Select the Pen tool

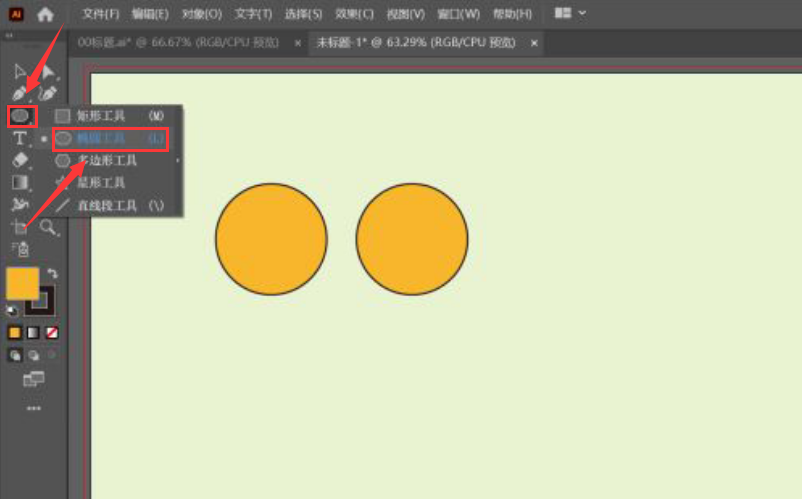pyautogui.click(x=20, y=94)
